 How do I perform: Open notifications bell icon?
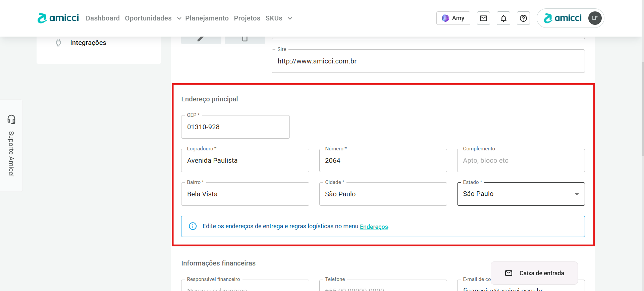pos(503,18)
